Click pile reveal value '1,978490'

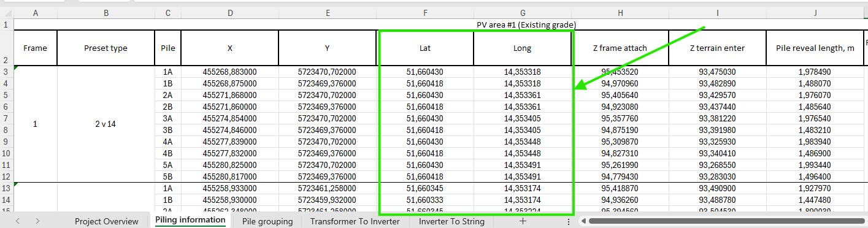(815, 72)
